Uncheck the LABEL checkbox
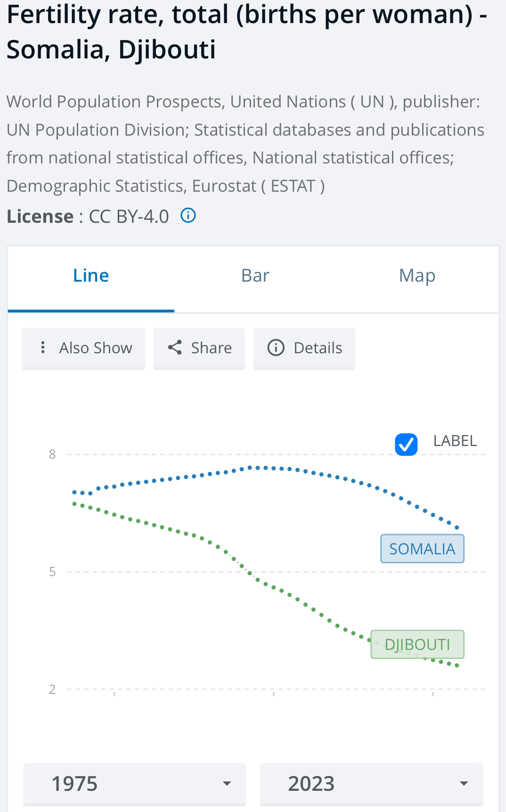Image resolution: width=506 pixels, height=812 pixels. pos(406,444)
